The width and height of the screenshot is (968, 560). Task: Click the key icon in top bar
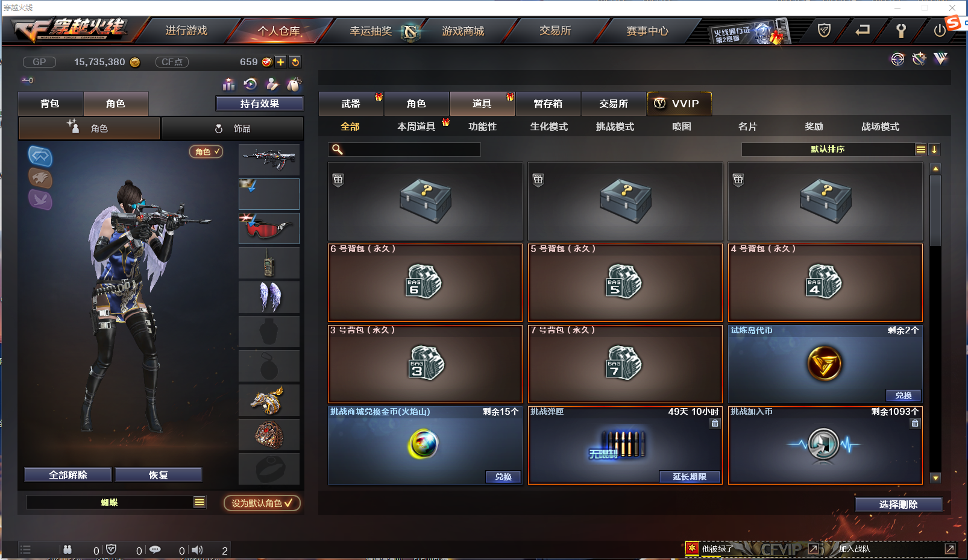point(901,30)
